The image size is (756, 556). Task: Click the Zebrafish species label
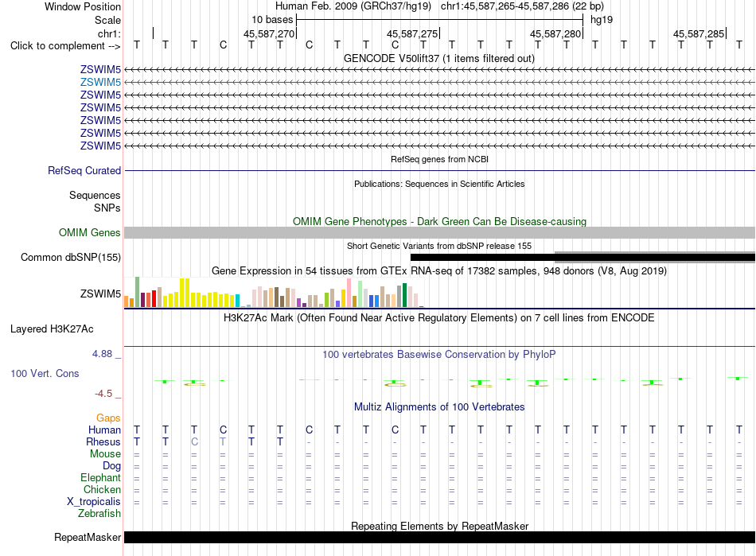[99, 514]
